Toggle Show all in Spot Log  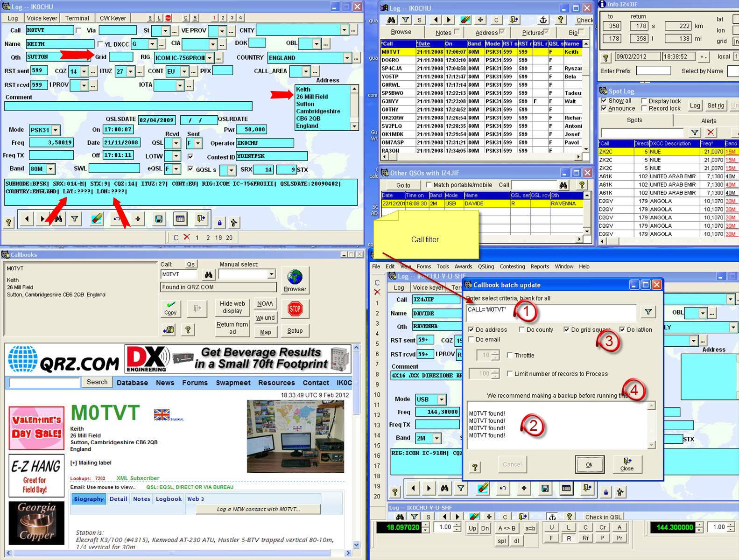pos(604,101)
